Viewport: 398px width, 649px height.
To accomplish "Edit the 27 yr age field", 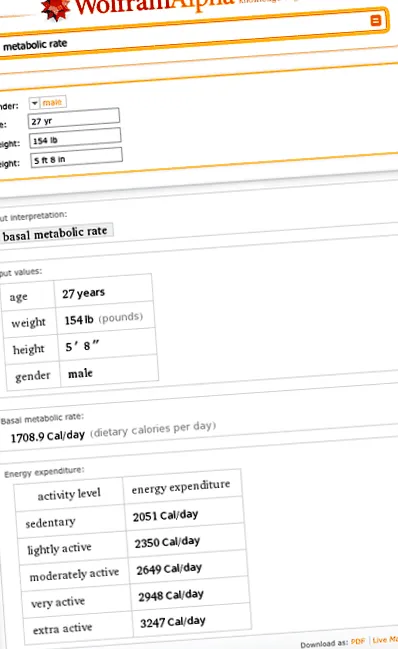I will (74, 118).
